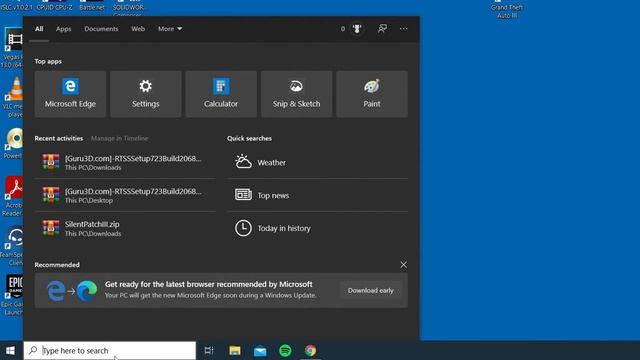The height and width of the screenshot is (360, 640).
Task: Launch Settings from Top apps
Action: coord(146,94)
